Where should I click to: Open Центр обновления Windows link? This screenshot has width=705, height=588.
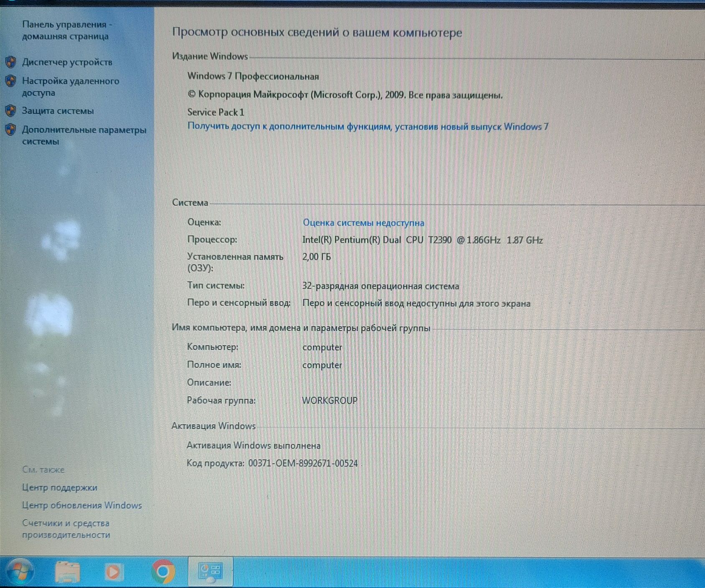pyautogui.click(x=82, y=505)
